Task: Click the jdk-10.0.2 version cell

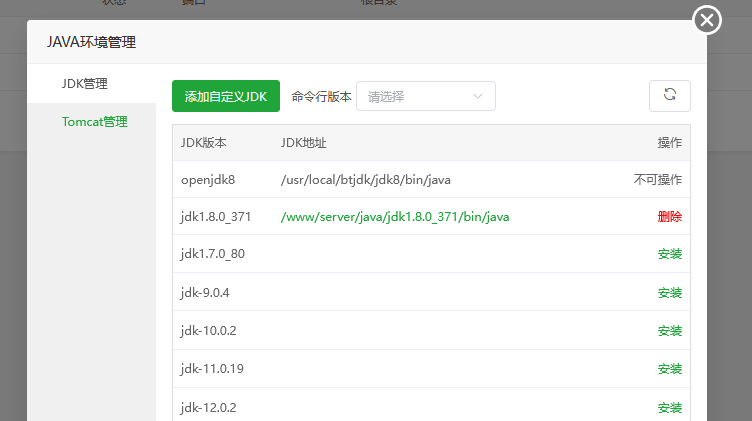Action: [x=209, y=331]
